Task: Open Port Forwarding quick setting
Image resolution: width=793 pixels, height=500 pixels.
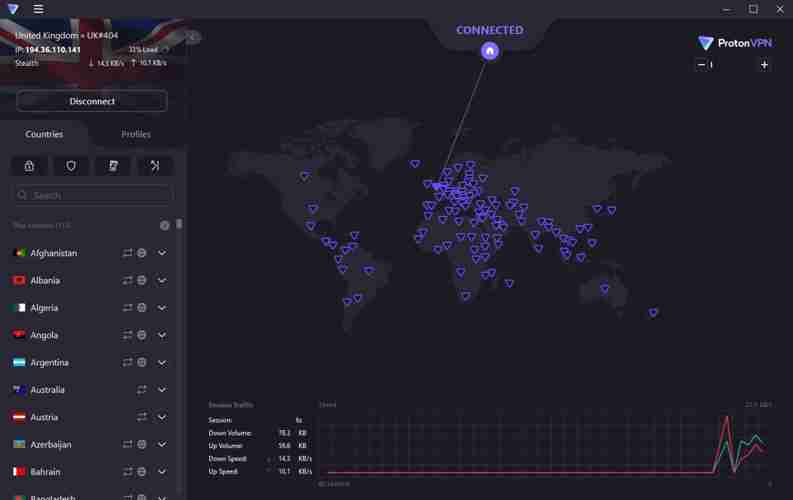Action: [155, 166]
